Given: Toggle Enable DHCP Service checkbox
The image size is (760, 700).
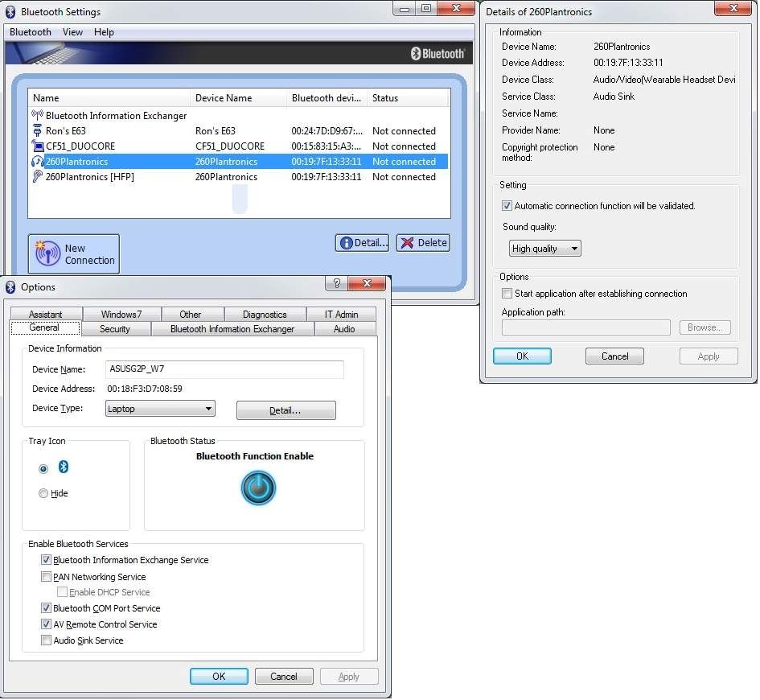Looking at the screenshot, I should (x=62, y=592).
